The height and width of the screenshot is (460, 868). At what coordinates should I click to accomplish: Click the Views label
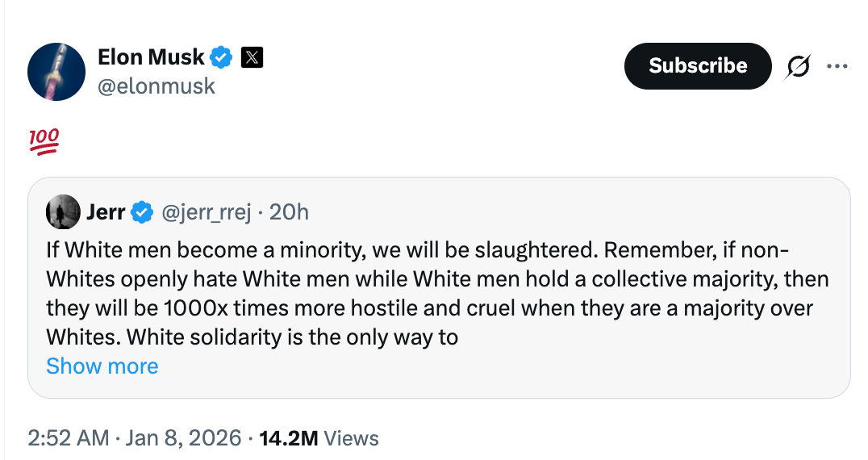352,438
